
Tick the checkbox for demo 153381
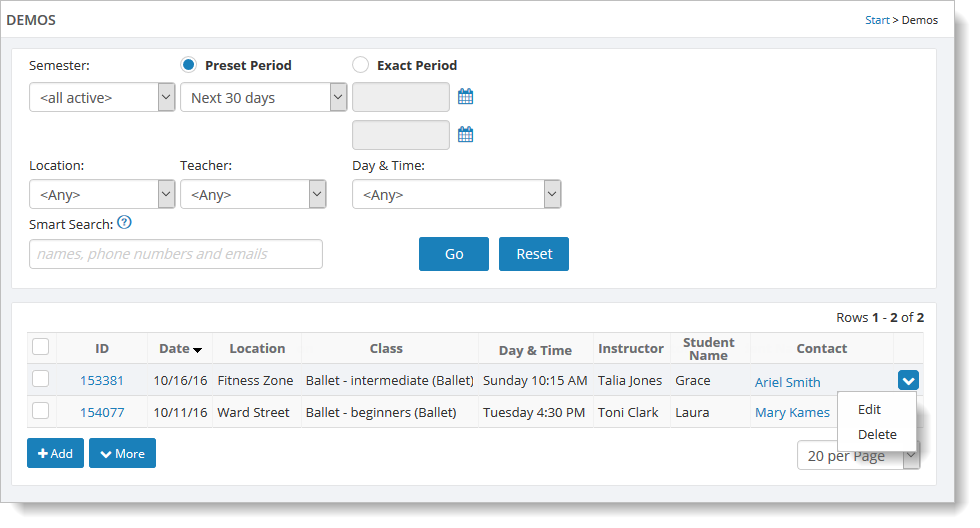41,379
